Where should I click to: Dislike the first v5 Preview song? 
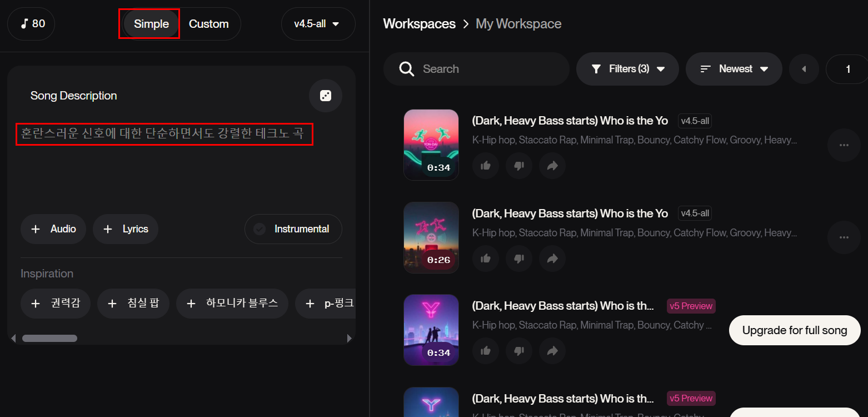click(x=519, y=351)
